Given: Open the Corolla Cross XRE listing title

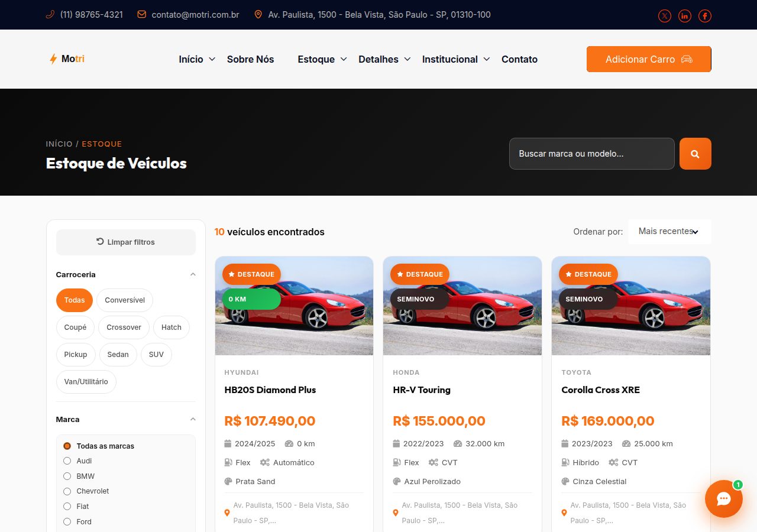Looking at the screenshot, I should pos(601,390).
